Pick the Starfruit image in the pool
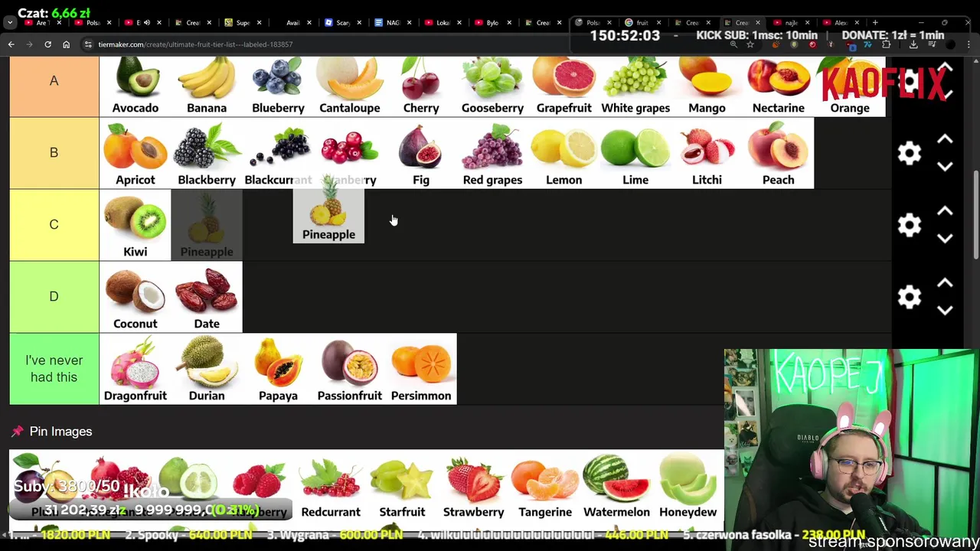The width and height of the screenshot is (980, 551). tap(402, 485)
